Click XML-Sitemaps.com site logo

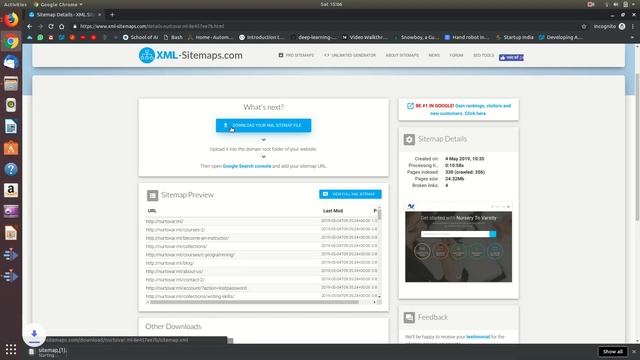(191, 55)
